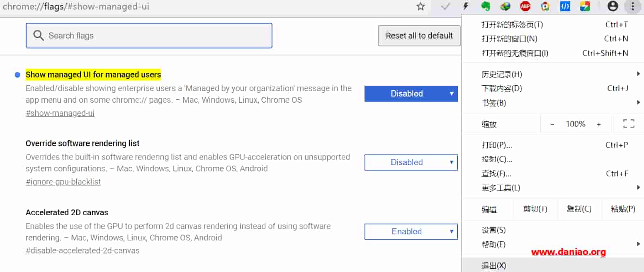
Task: Click the Reset all to default button
Action: pos(419,36)
